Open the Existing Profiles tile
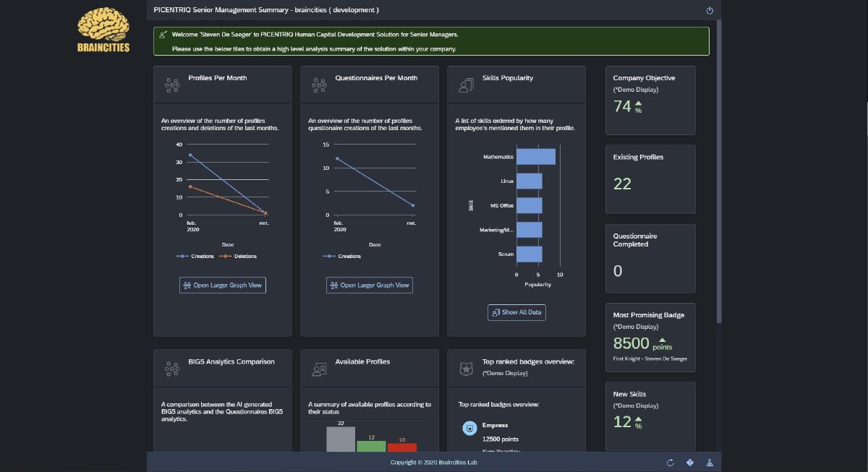Screen dimensions: 868x472 (650, 179)
